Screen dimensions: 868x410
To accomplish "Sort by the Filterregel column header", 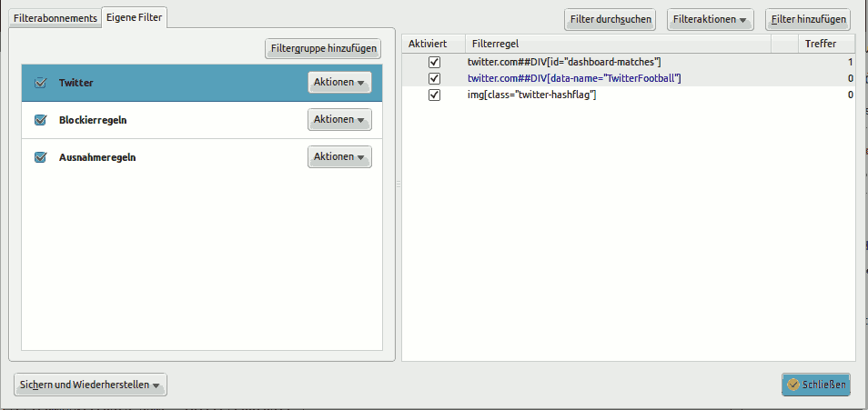I will 617,44.
